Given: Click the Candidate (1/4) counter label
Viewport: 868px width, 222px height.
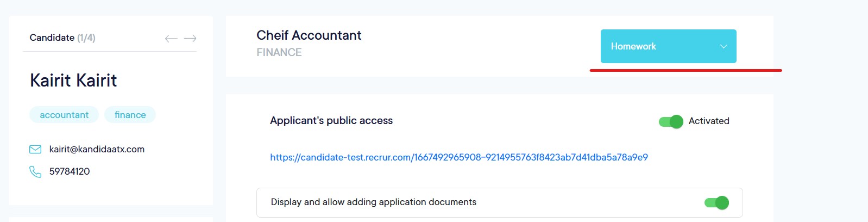Looking at the screenshot, I should (62, 38).
